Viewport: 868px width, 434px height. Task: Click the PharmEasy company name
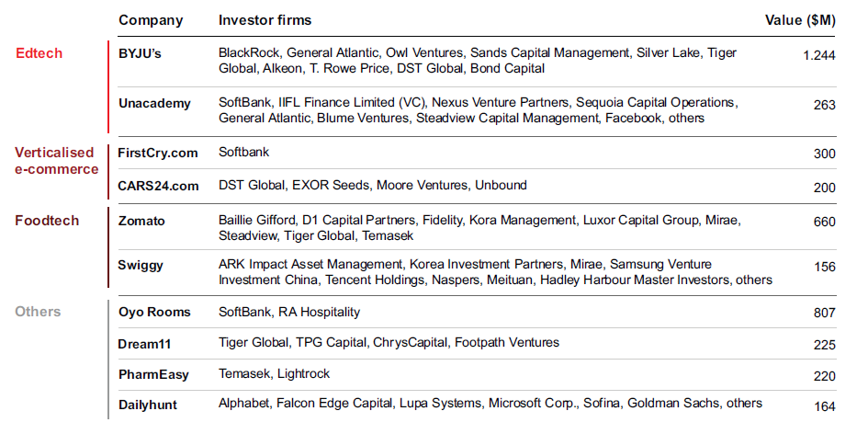tap(153, 375)
